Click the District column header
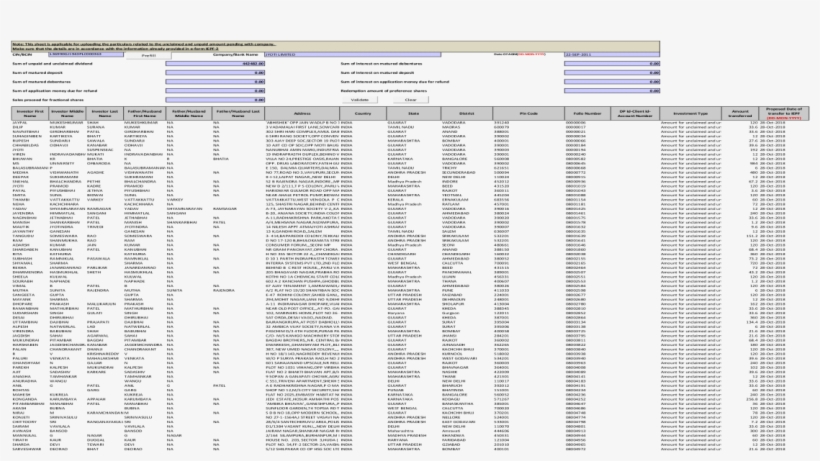The image size is (820, 461). pos(466,113)
